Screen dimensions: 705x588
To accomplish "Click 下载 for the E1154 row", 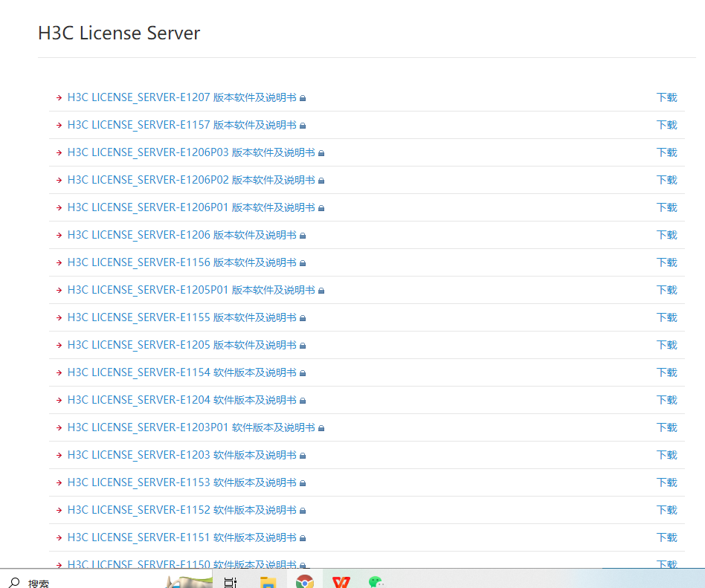I will [667, 372].
